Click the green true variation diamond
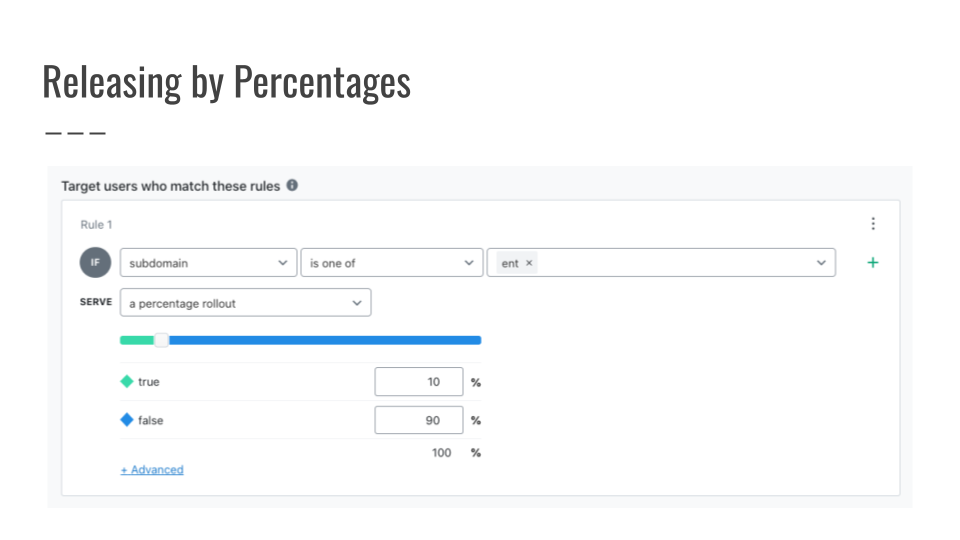 (x=127, y=381)
